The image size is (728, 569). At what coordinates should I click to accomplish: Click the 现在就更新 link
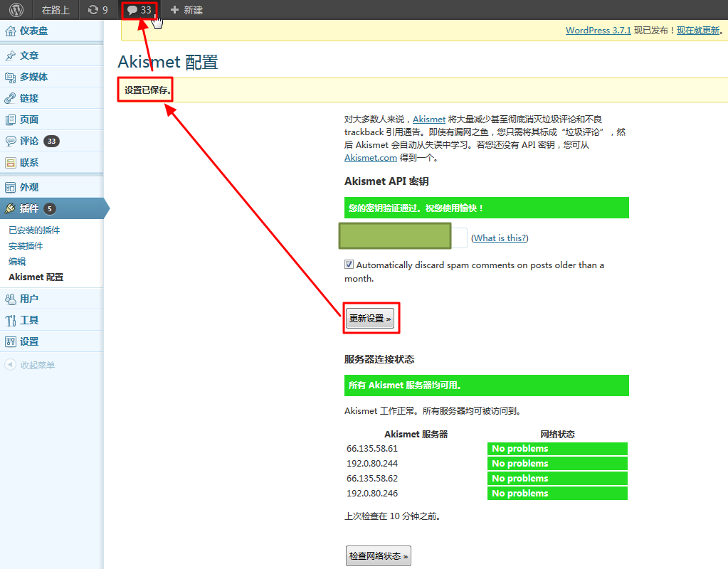[698, 31]
